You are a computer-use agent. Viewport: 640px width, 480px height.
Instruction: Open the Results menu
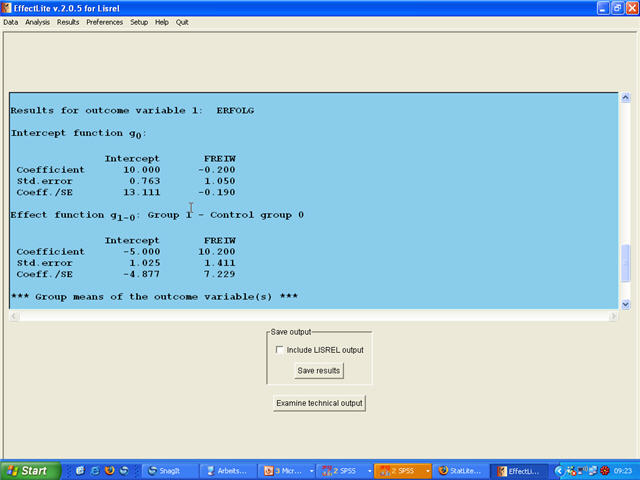click(x=68, y=21)
